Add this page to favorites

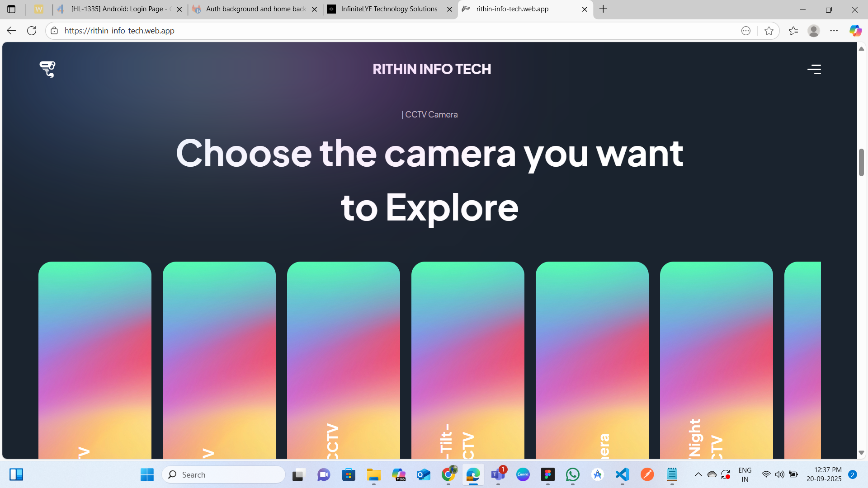coord(769,31)
